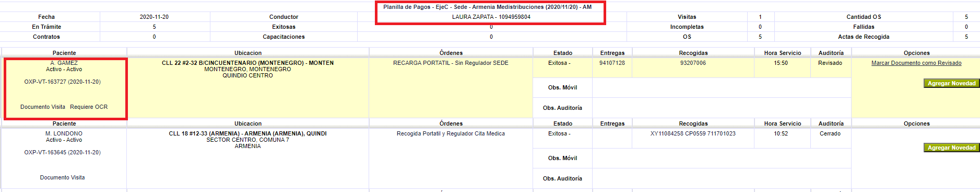Click Agregar Novedad for M. LONDONO row
The image size is (980, 192).
(x=951, y=148)
